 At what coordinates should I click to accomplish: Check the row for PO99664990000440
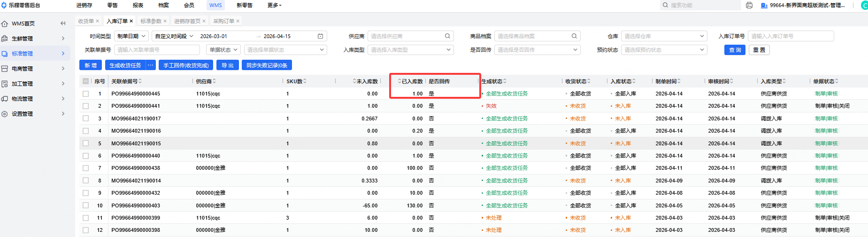click(85, 156)
